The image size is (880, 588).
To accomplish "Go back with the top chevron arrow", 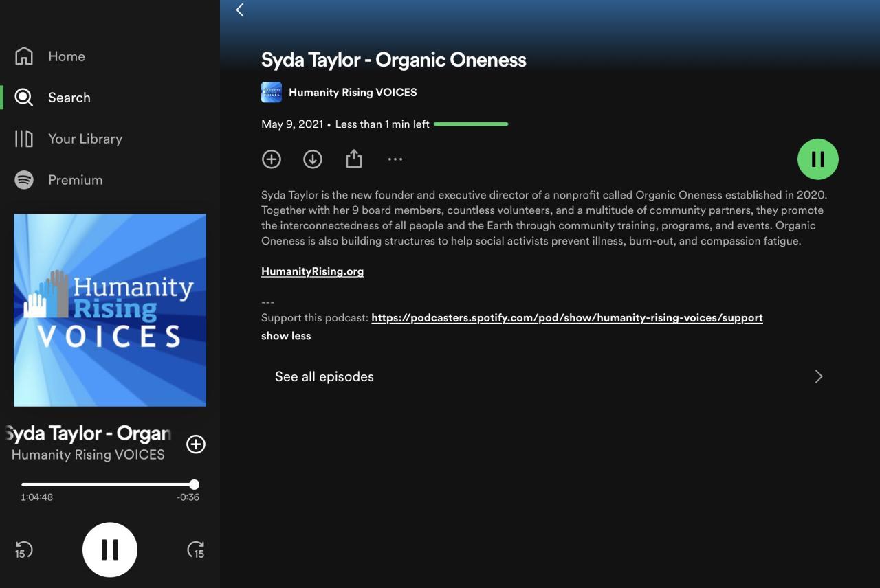I will (x=240, y=10).
